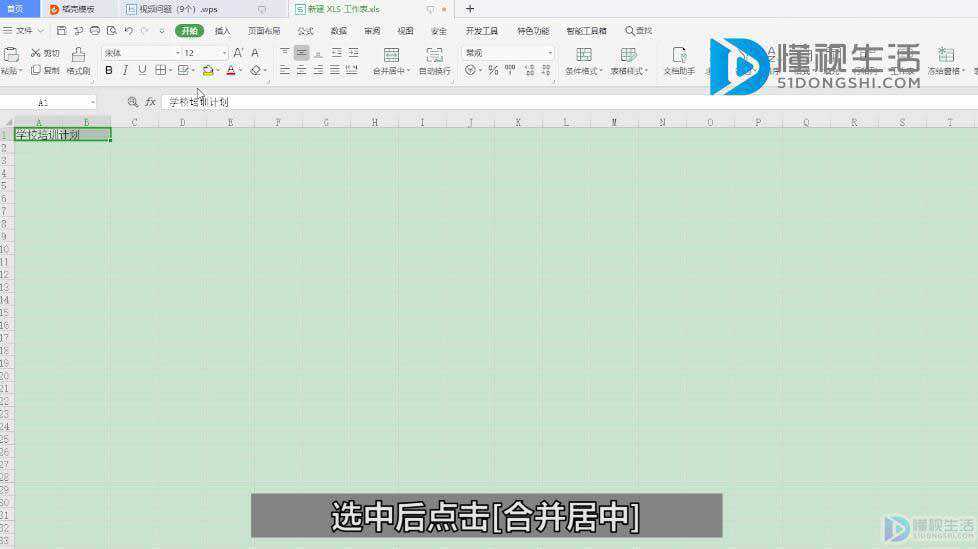The height and width of the screenshot is (549, 978).
Task: Open the Document Assistant tool
Action: [x=679, y=61]
